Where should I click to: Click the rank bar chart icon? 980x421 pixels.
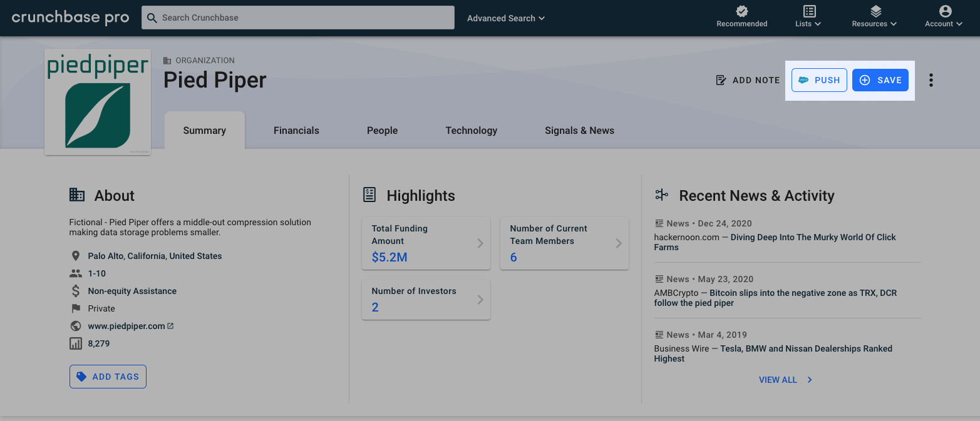(x=76, y=343)
